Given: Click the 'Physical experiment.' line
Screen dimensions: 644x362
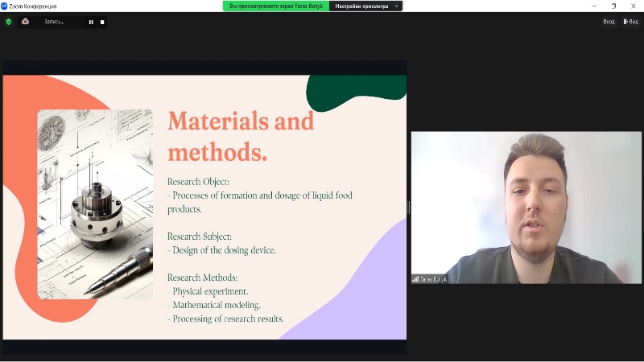Looking at the screenshot, I should click(208, 291).
